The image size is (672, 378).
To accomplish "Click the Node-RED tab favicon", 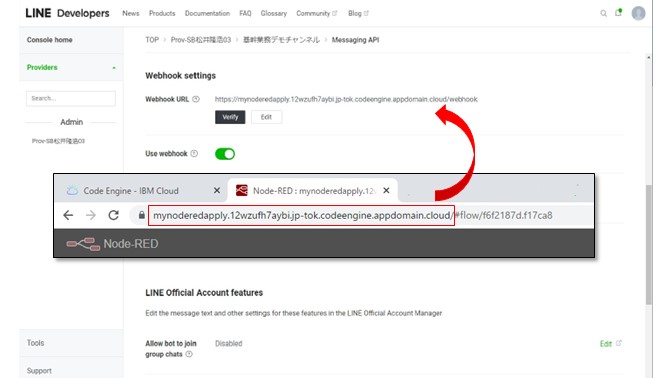I will coord(242,190).
